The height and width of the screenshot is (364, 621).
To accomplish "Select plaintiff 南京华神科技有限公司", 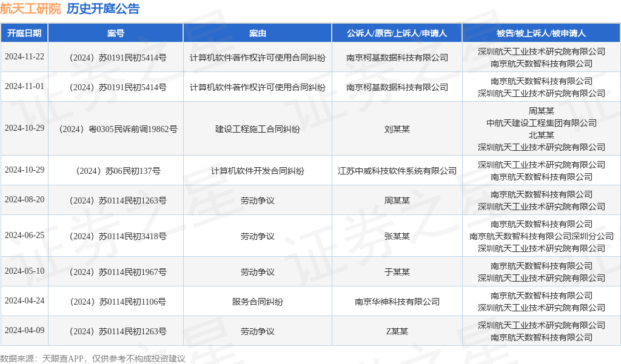I will coord(397,302).
